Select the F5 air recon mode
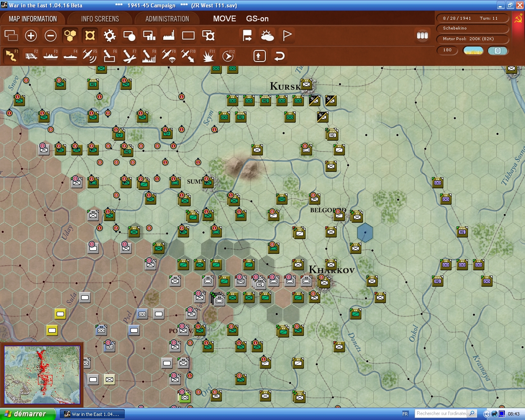 click(x=90, y=56)
